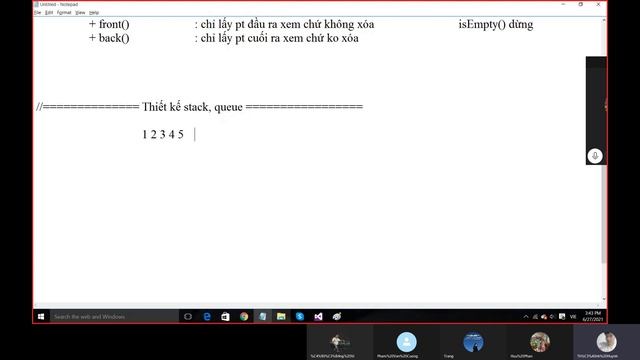640x360 pixels.
Task: Select the participant thumbnail with the dancing figure
Action: [340, 343]
